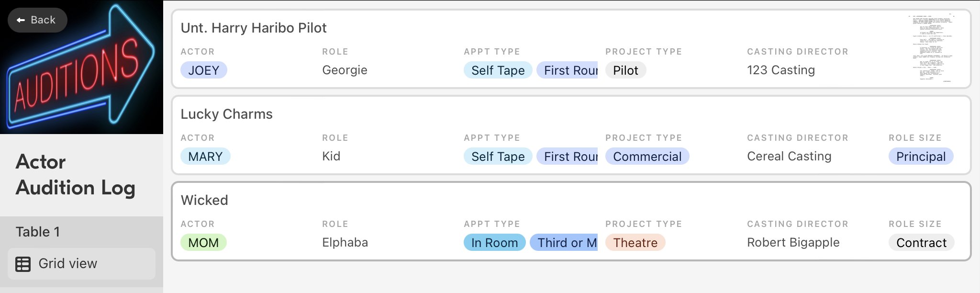Click the MARY actor tag
Screen dimensions: 980x293
(x=205, y=157)
